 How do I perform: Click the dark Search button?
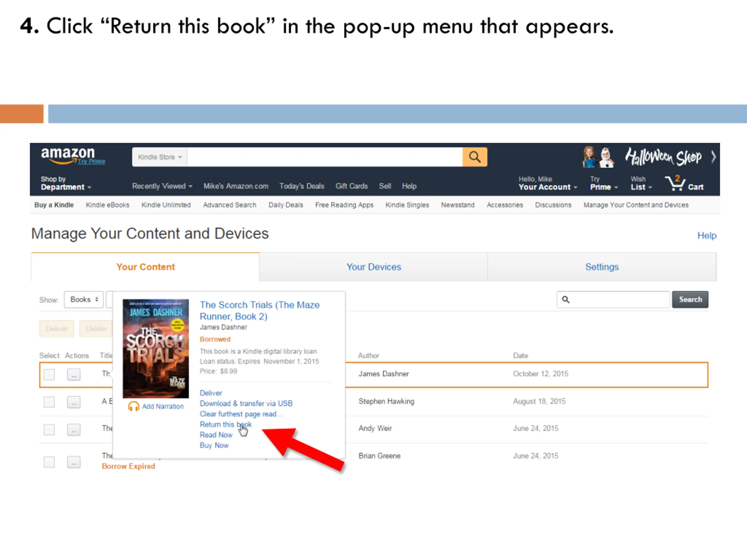690,300
